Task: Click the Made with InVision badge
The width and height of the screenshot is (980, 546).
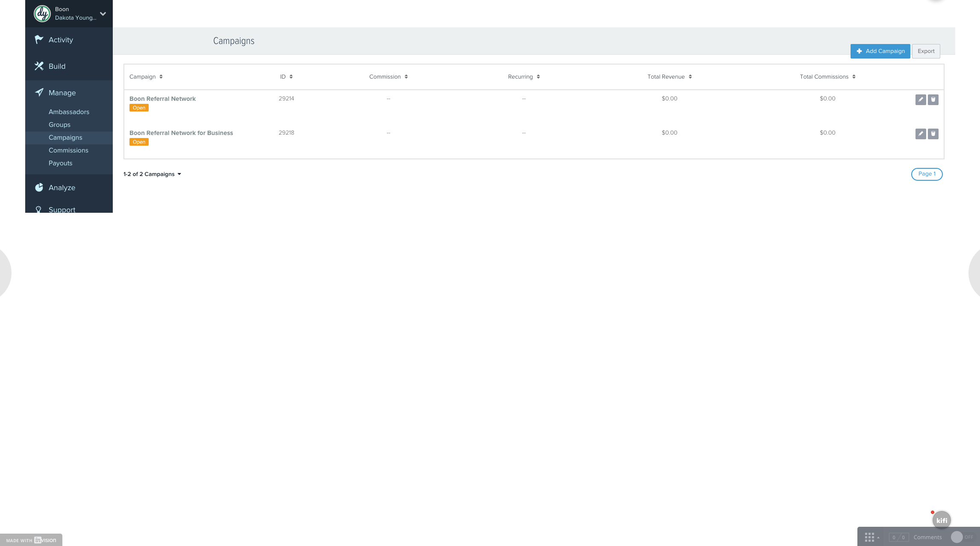Action: tap(31, 540)
